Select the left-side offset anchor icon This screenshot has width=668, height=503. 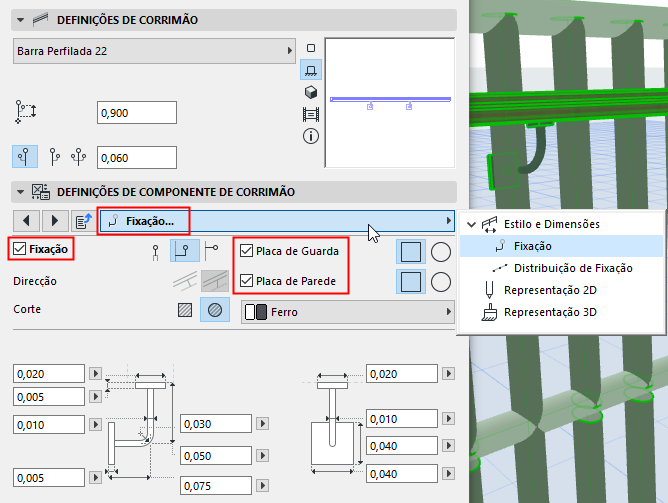click(25, 156)
